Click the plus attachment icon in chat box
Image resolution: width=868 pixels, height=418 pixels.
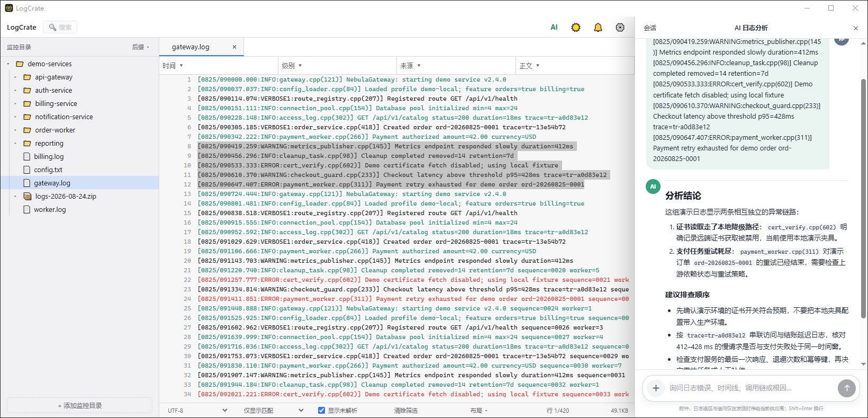tap(656, 388)
